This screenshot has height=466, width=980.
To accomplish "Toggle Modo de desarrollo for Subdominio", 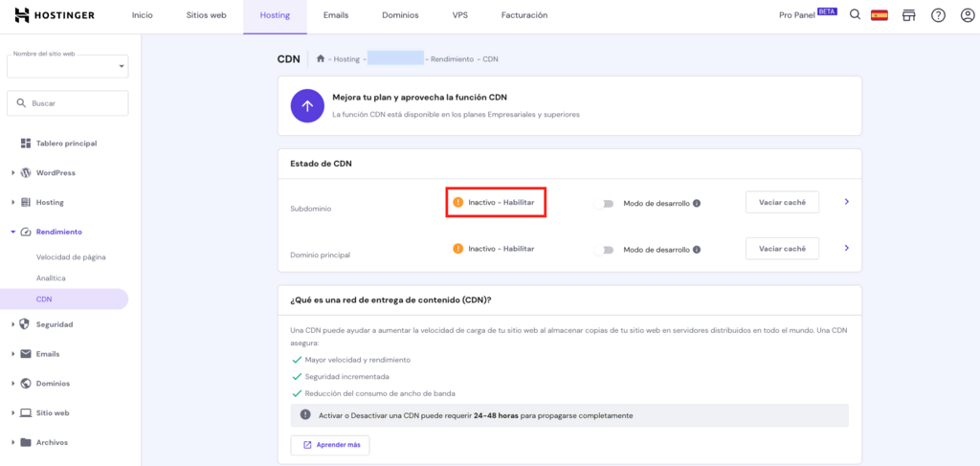I will click(603, 203).
